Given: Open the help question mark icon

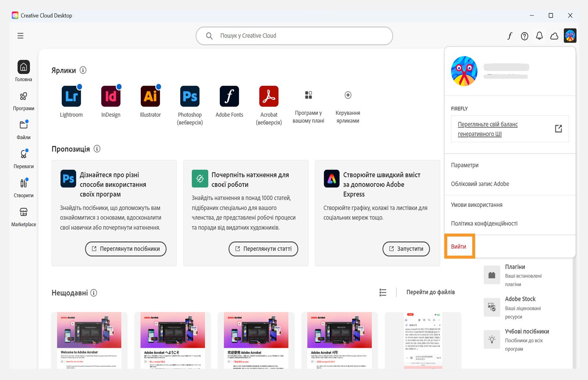Looking at the screenshot, I should click(x=524, y=36).
